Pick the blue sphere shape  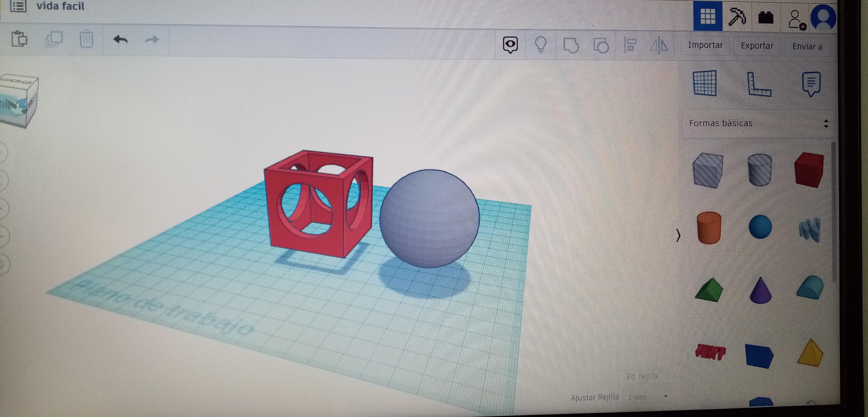point(760,227)
